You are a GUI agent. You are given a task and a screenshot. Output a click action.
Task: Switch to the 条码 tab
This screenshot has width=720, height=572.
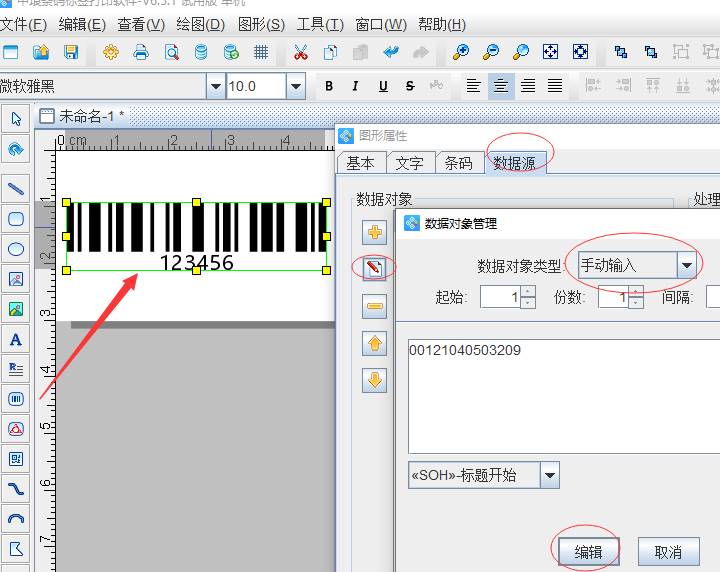(x=459, y=163)
